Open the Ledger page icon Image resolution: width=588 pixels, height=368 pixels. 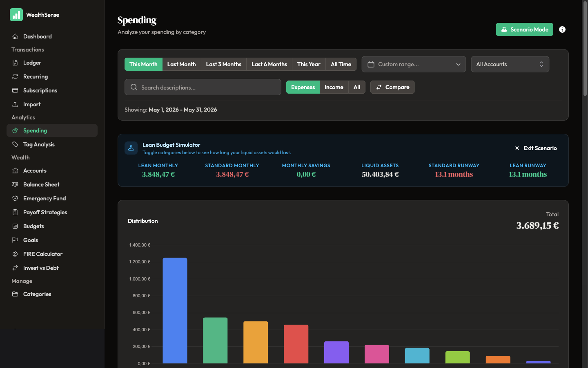[x=15, y=63]
